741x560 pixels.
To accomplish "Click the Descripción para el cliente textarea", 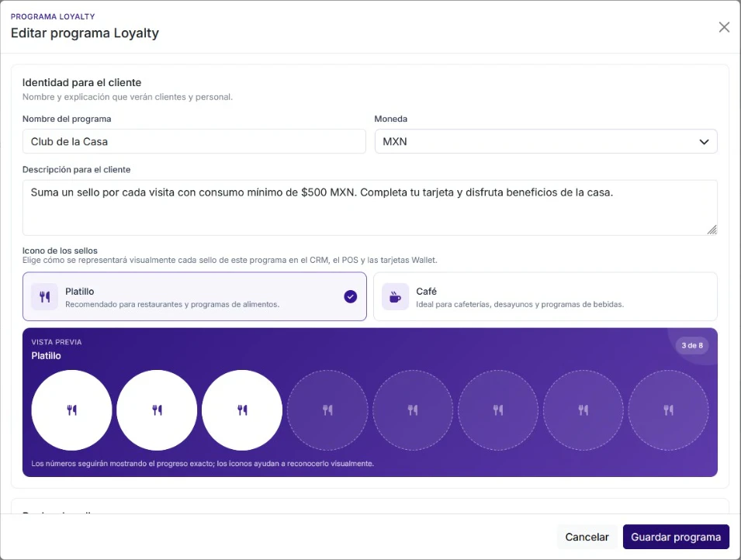I will [x=370, y=207].
